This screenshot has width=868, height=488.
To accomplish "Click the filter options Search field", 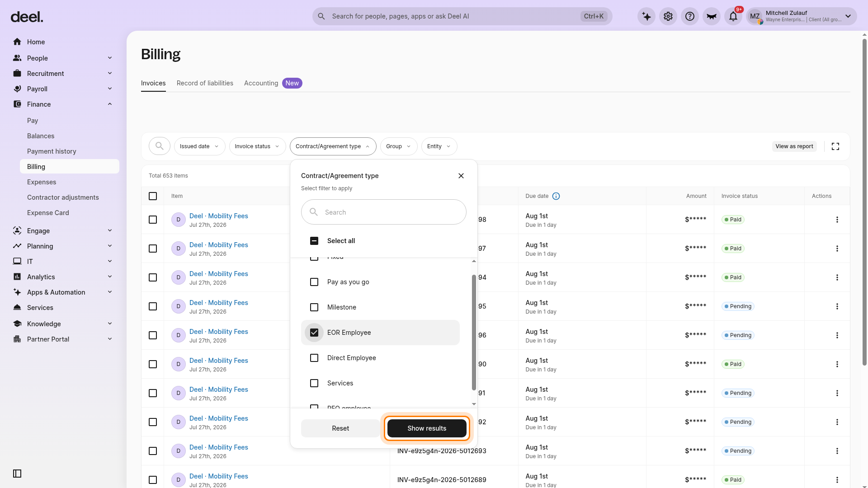I will [x=384, y=212].
